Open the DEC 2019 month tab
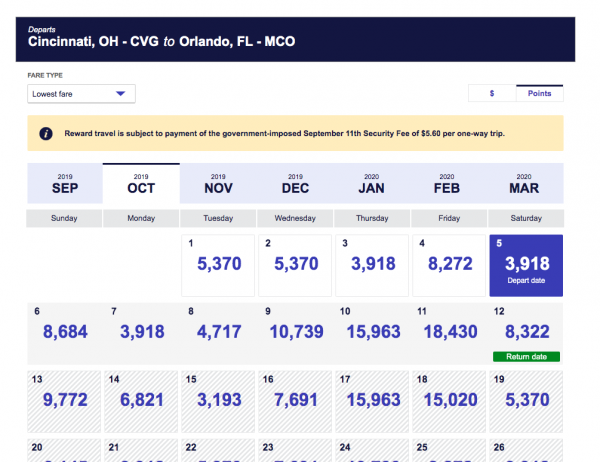 pos(295,183)
